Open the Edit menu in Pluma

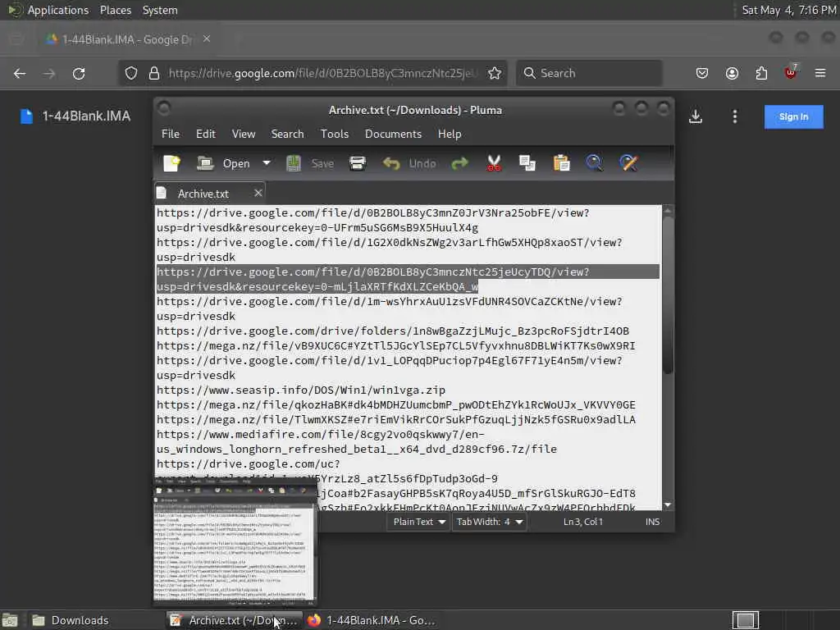coord(206,134)
